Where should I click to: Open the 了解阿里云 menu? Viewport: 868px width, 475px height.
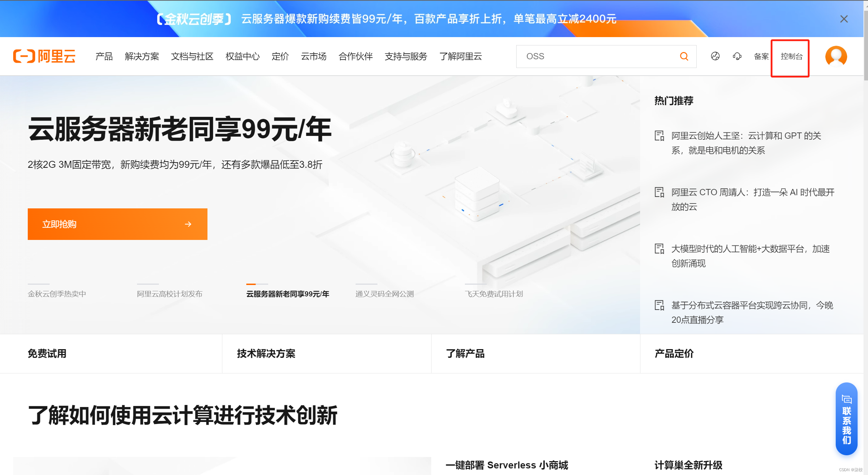461,56
